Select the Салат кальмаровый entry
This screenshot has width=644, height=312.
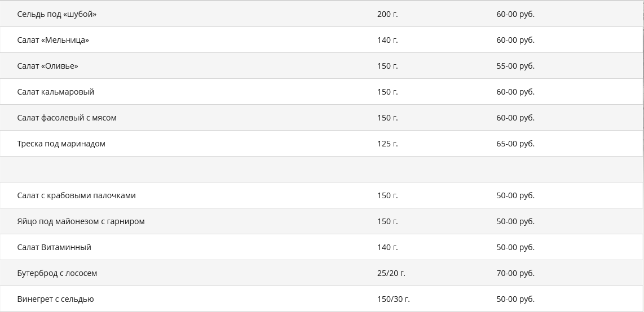pyautogui.click(x=55, y=92)
